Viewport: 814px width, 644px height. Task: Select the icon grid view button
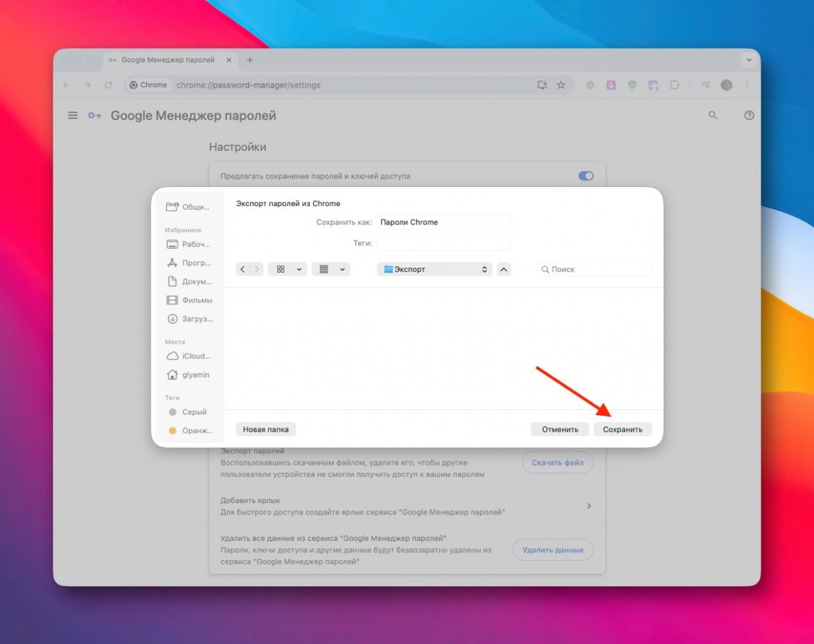[x=281, y=270]
